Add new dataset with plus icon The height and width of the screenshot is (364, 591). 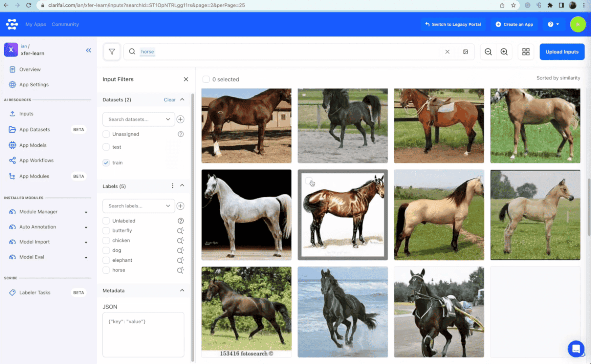pyautogui.click(x=180, y=119)
